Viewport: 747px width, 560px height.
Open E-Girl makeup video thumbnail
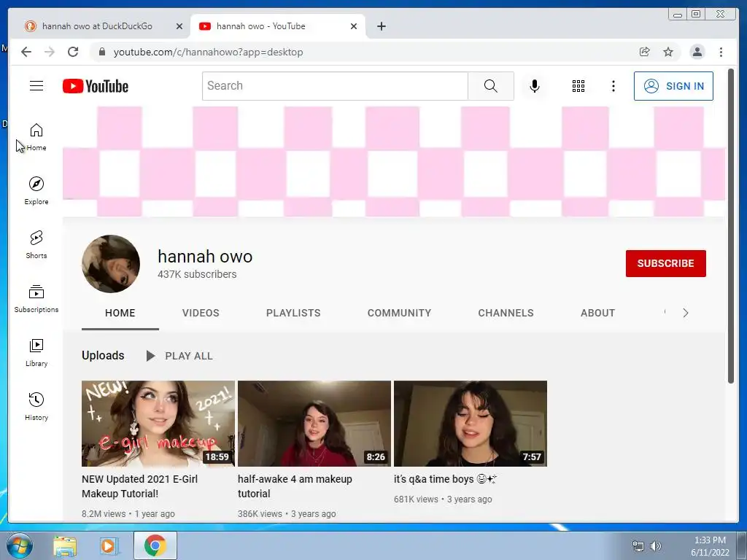(x=158, y=424)
